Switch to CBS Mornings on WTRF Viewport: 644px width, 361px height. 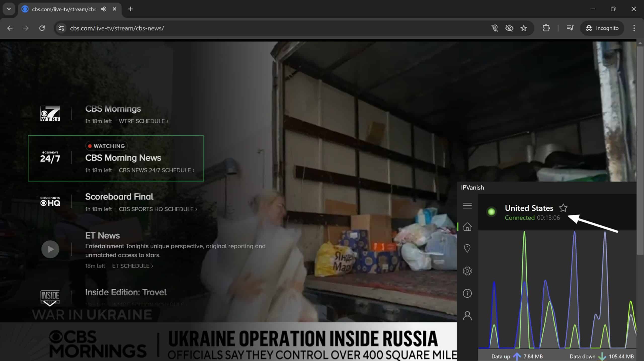click(113, 109)
